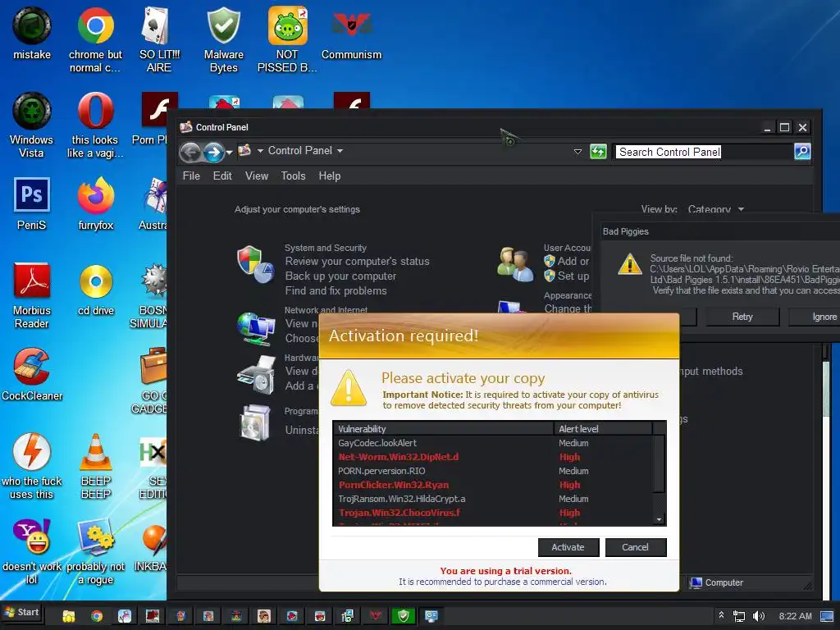The height and width of the screenshot is (630, 840).
Task: Open the Malware Bytes desktop shortcut
Action: point(223,39)
